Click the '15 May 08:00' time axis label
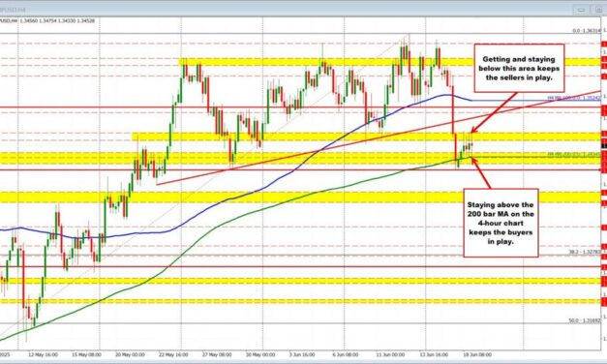The width and height of the screenshot is (607, 364). pyautogui.click(x=86, y=354)
